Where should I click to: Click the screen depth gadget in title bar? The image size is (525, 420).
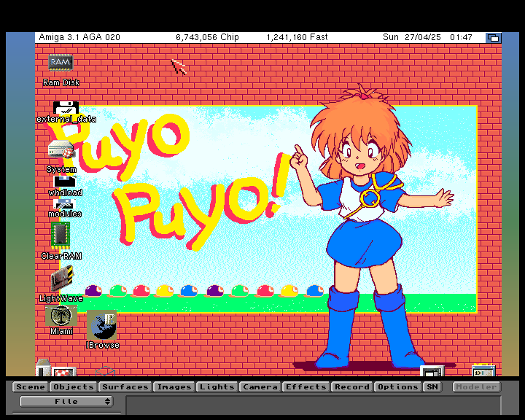click(494, 37)
